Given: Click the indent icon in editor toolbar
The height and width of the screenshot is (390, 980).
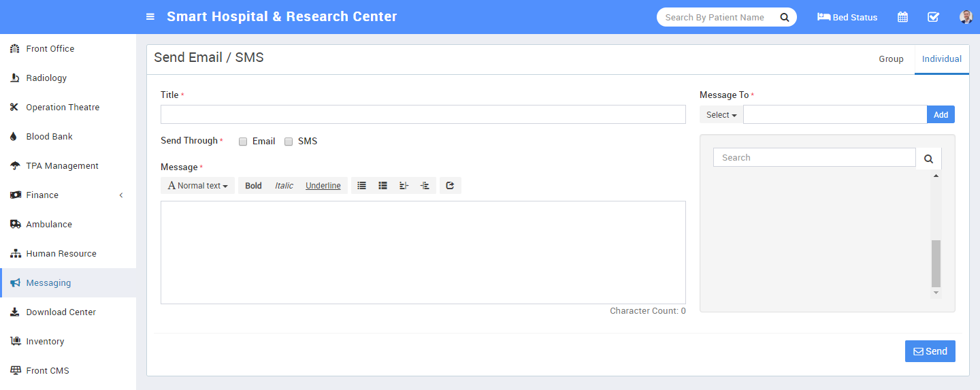Looking at the screenshot, I should [x=425, y=185].
